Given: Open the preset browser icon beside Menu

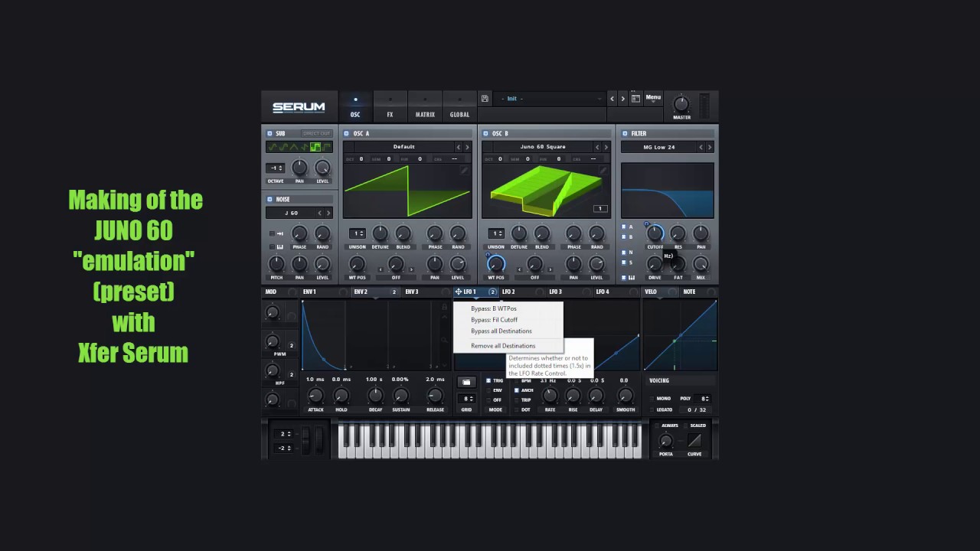Looking at the screenshot, I should 635,99.
